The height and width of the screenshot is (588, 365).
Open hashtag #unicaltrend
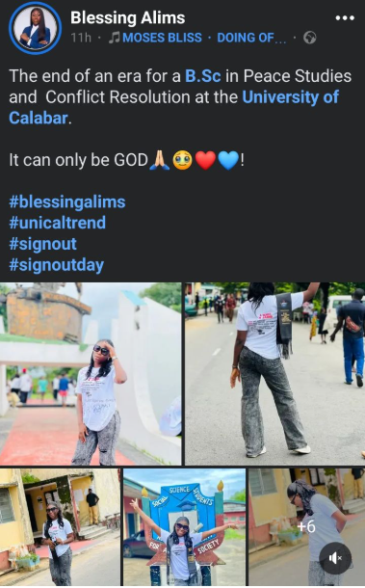click(58, 223)
